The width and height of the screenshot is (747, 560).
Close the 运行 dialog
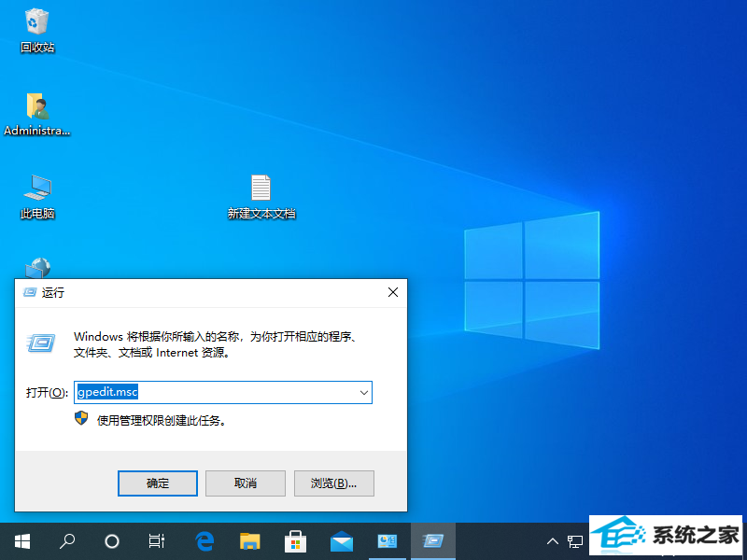click(x=393, y=292)
